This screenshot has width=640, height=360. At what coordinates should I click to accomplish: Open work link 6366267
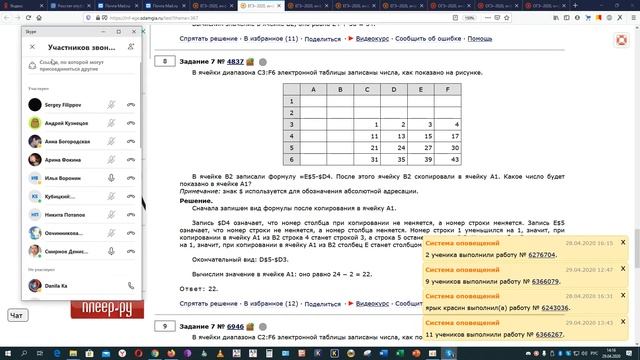pos(549,334)
